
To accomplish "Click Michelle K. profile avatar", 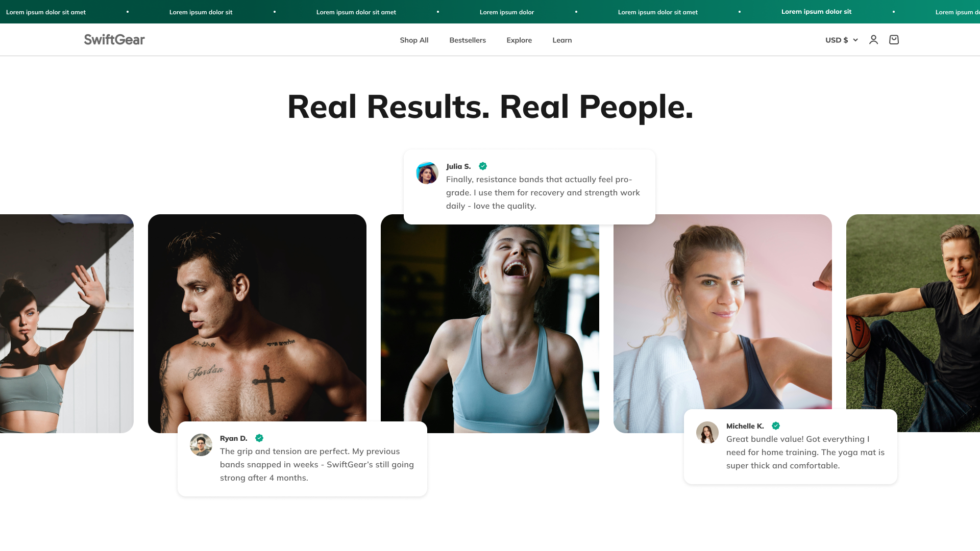I will [707, 433].
